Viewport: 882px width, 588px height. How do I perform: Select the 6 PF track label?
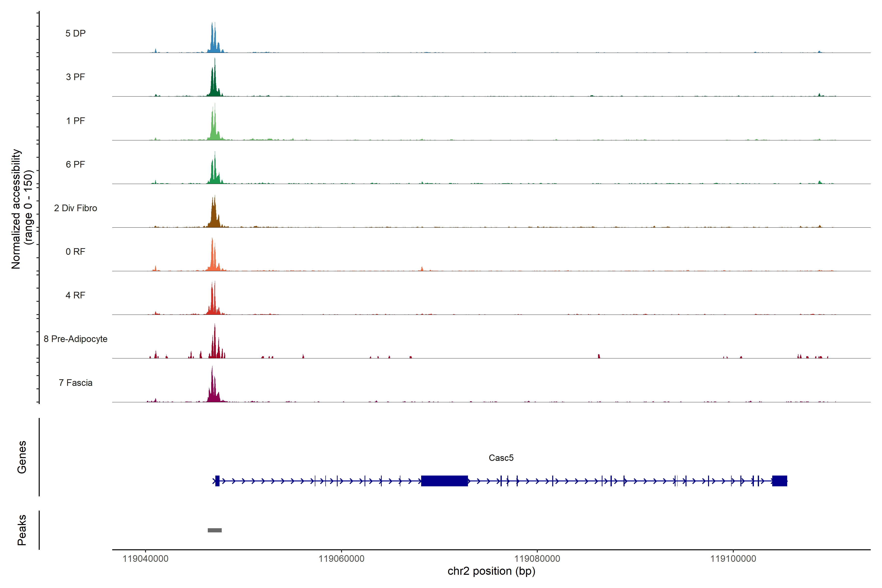tap(75, 164)
